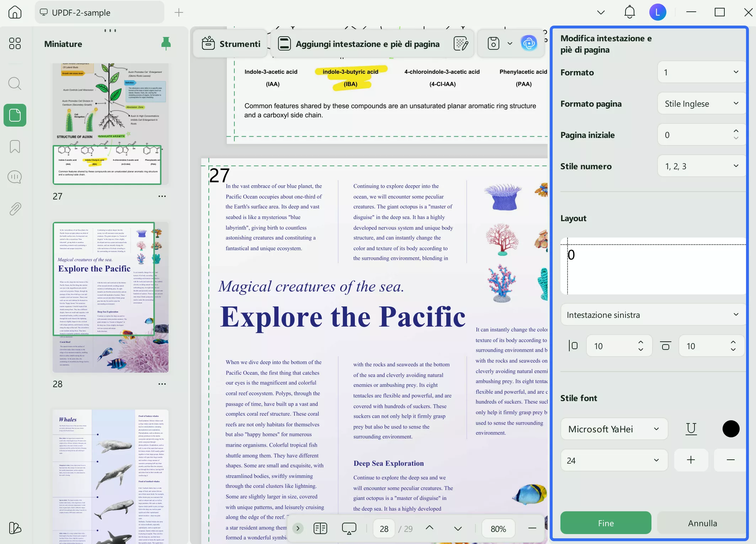756x544 pixels.
Task: Click the Fine button to confirm changes
Action: tap(605, 523)
